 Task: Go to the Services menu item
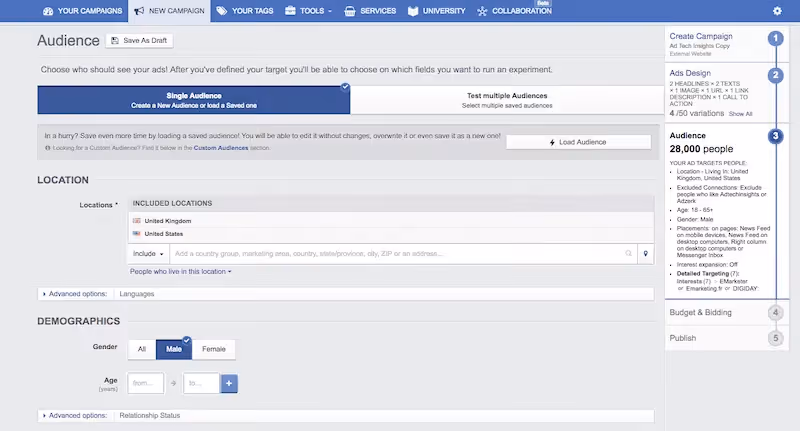pyautogui.click(x=370, y=11)
